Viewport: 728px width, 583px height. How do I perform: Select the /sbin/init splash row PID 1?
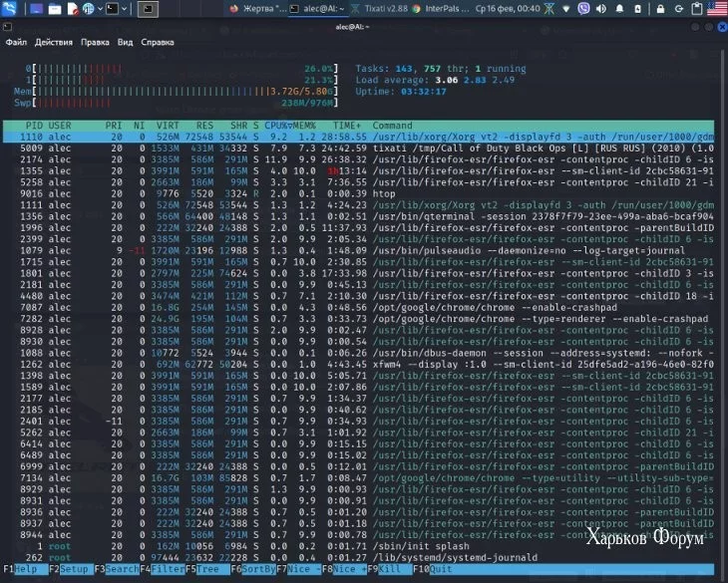pos(358,546)
